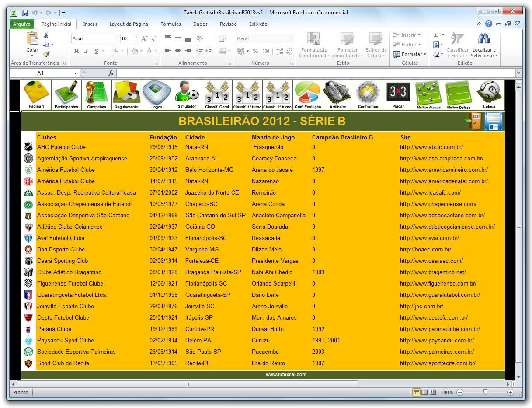Expand the formula bar
This screenshot has height=408, width=532.
[x=518, y=73]
